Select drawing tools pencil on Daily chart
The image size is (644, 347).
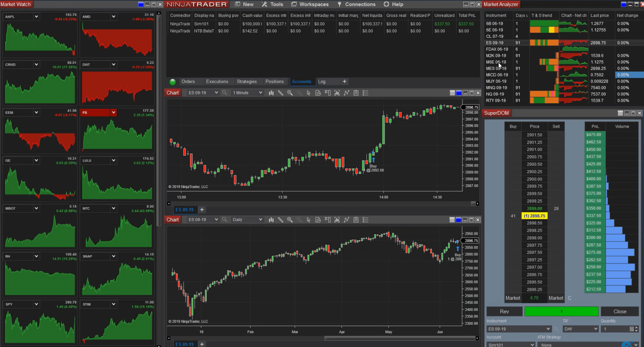click(280, 219)
